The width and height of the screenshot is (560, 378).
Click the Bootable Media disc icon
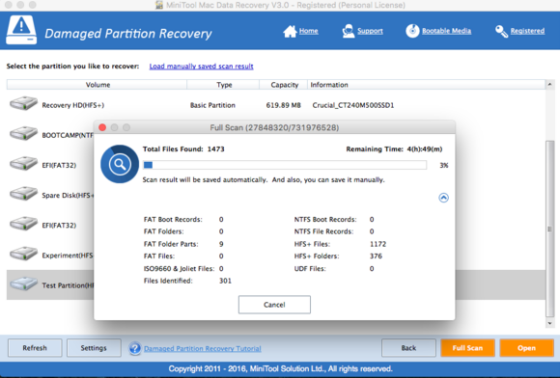click(412, 31)
